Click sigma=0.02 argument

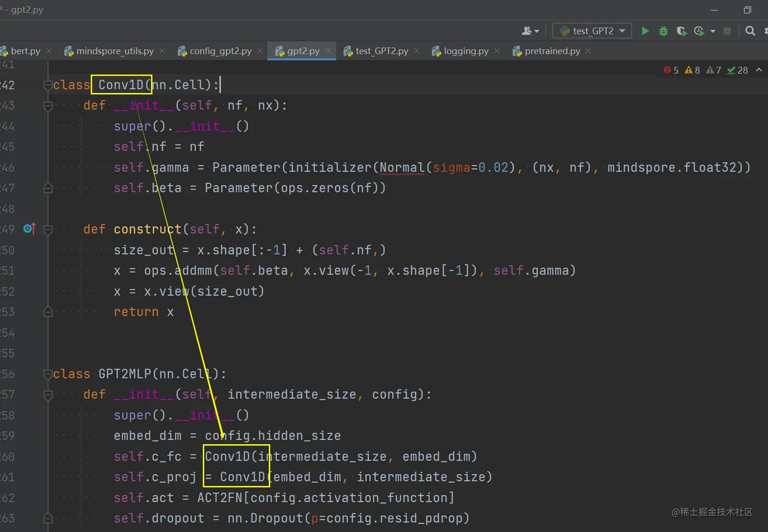click(x=470, y=168)
